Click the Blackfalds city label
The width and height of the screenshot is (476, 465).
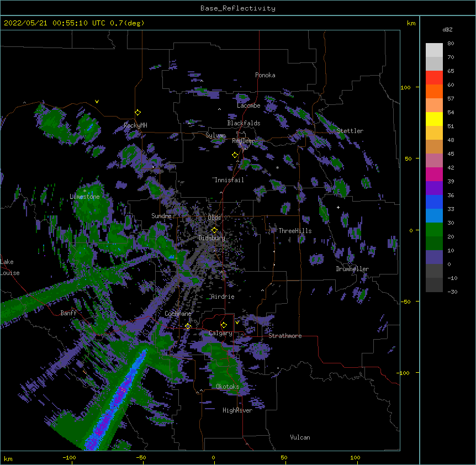(244, 123)
